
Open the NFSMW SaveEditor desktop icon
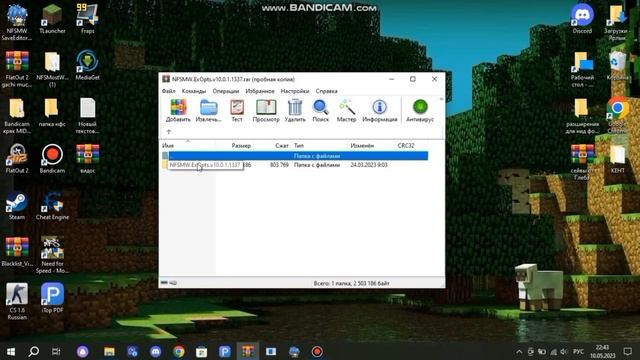[x=17, y=22]
